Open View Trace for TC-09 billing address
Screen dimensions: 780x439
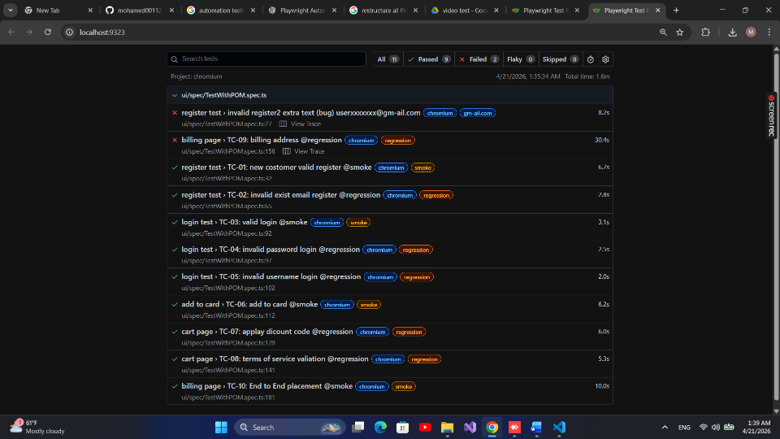click(x=303, y=151)
